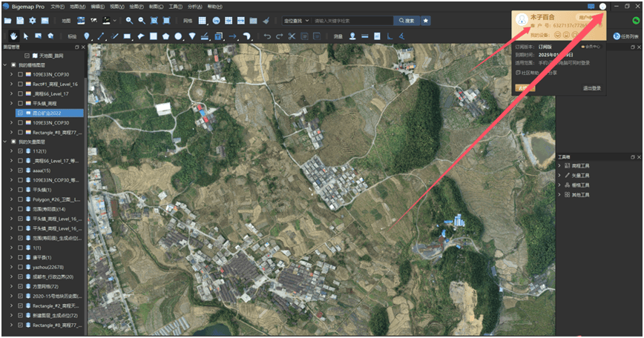
Task: Open the folder icon in the main toolbar
Action: pos(7,21)
